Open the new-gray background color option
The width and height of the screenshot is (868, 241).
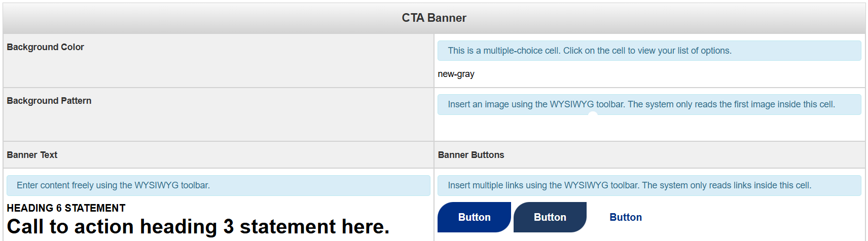point(456,74)
